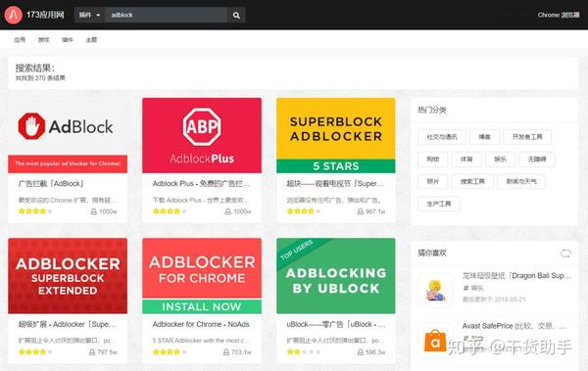Click the 703.1w user count icon
The width and height of the screenshot is (588, 371).
tap(226, 352)
